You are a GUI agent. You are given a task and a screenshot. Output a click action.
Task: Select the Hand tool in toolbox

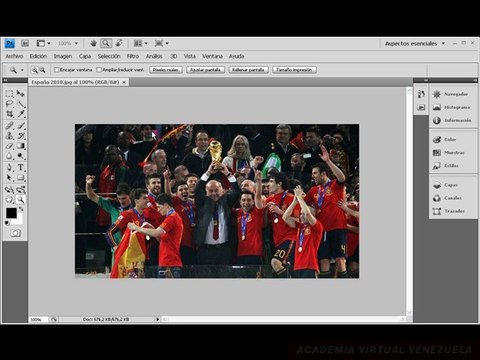[9, 200]
